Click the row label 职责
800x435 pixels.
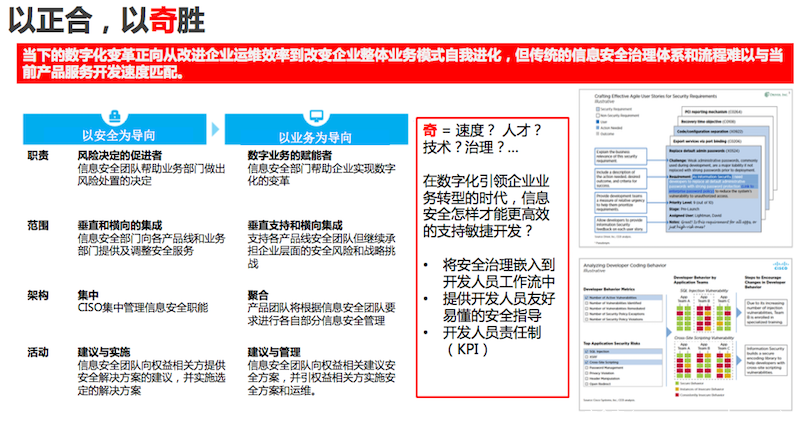click(x=38, y=156)
